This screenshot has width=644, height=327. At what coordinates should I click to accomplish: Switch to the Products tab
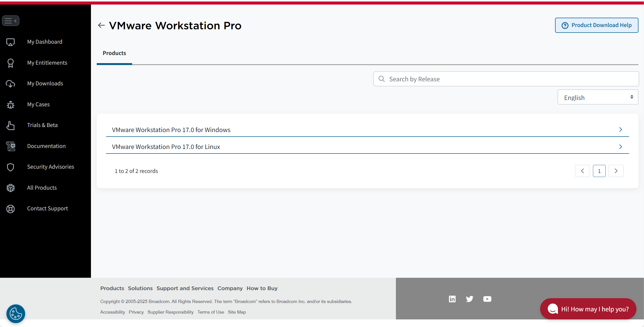[114, 53]
